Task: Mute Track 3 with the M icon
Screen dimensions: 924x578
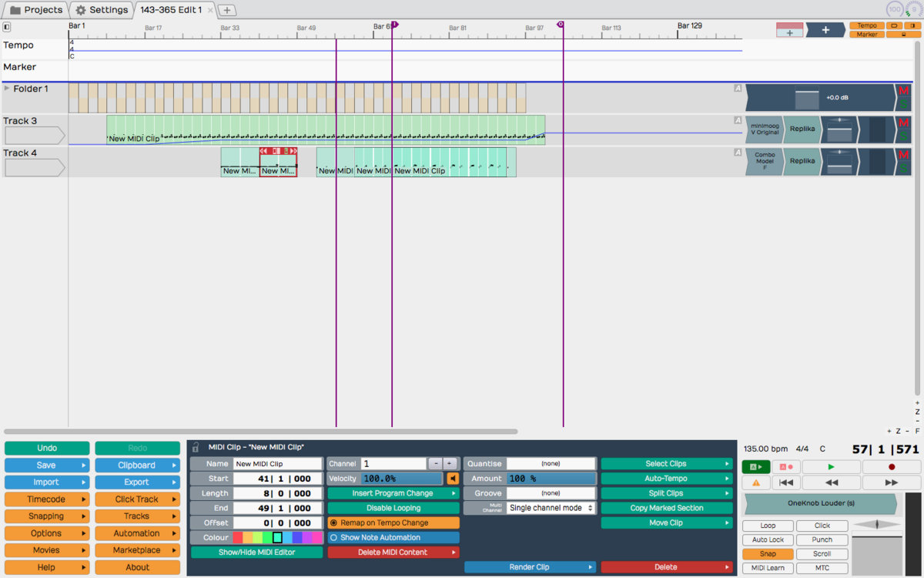Action: pyautogui.click(x=904, y=123)
